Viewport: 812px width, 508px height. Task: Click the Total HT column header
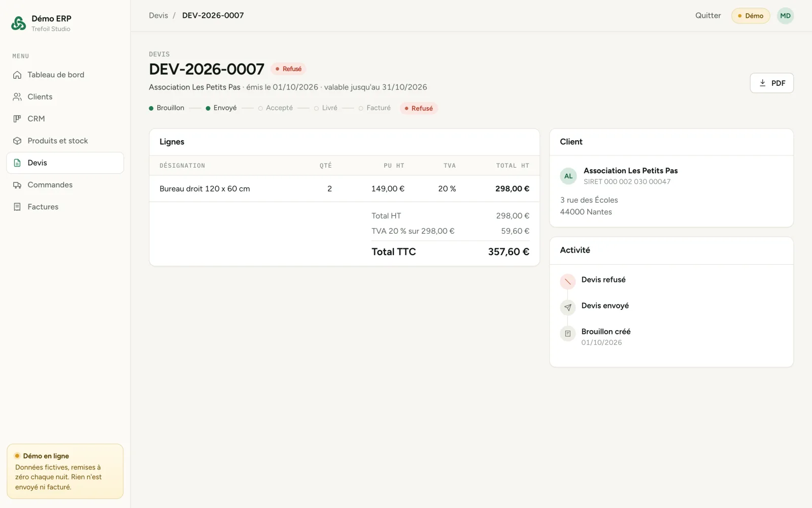(x=513, y=166)
